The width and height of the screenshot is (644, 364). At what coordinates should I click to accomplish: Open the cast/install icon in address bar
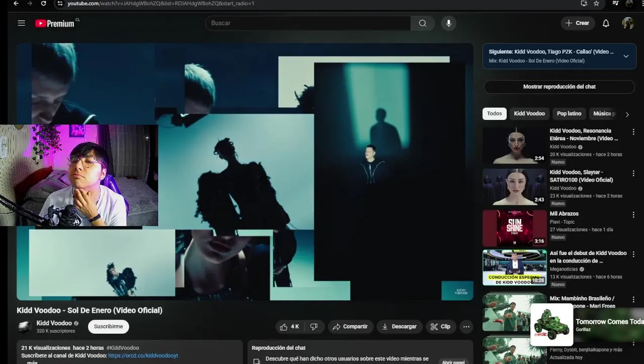584,4
